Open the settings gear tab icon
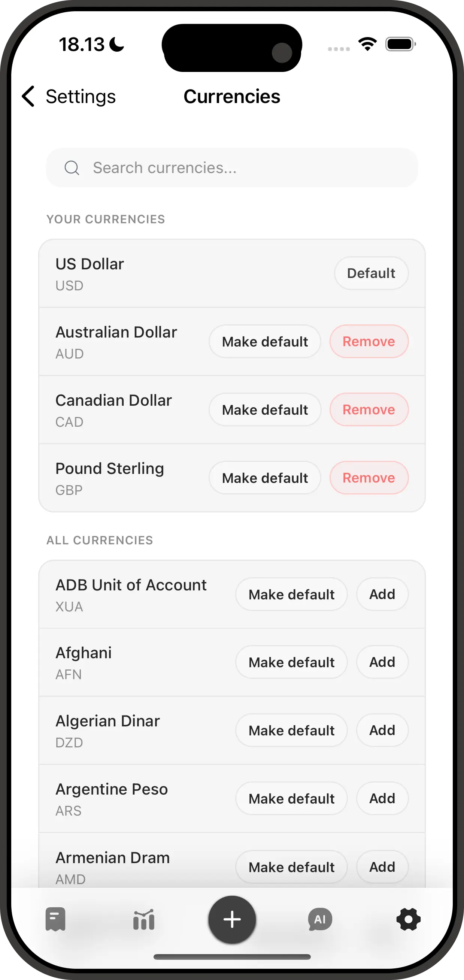This screenshot has height=980, width=464. 408,919
